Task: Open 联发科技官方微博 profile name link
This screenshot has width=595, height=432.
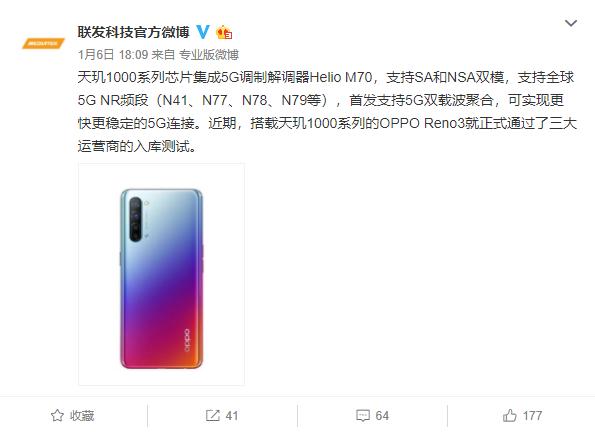Action: (x=133, y=32)
